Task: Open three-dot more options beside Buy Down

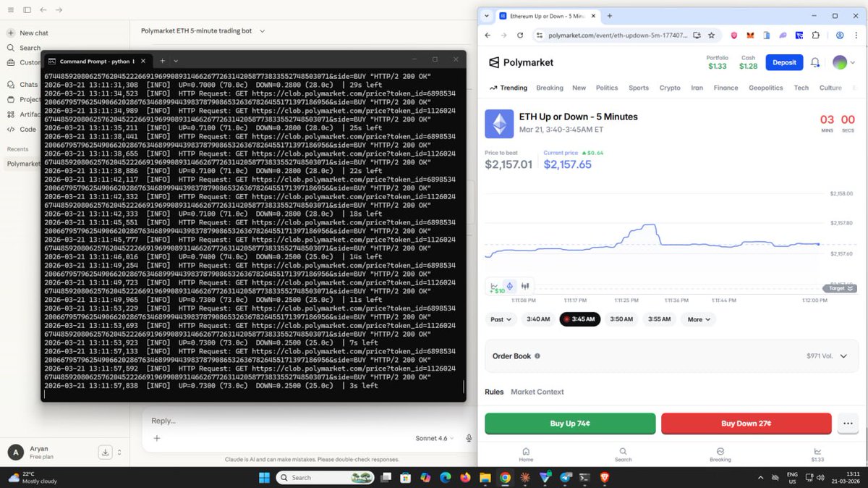Action: [848, 424]
